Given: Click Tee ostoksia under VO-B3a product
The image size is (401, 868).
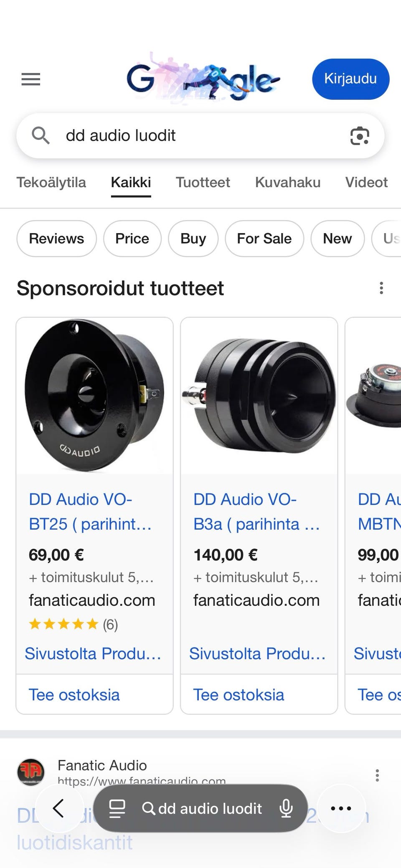Looking at the screenshot, I should click(x=239, y=695).
